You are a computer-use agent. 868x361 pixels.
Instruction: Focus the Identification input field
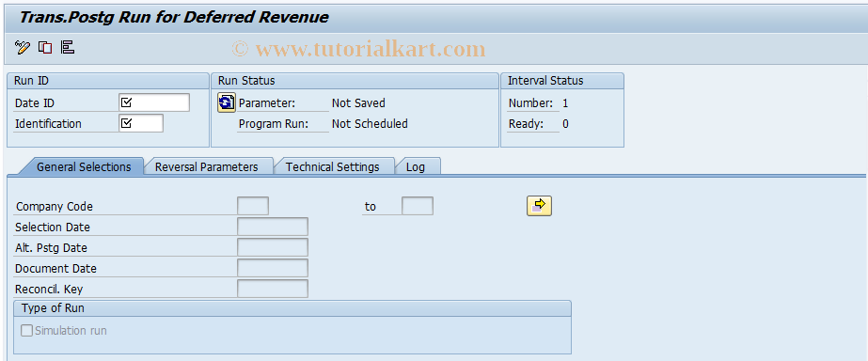pyautogui.click(x=141, y=123)
